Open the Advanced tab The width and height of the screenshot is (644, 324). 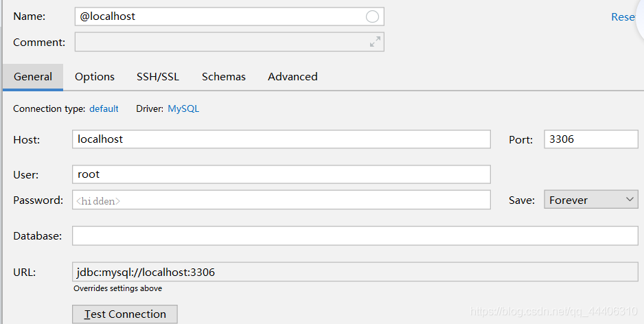click(x=292, y=77)
